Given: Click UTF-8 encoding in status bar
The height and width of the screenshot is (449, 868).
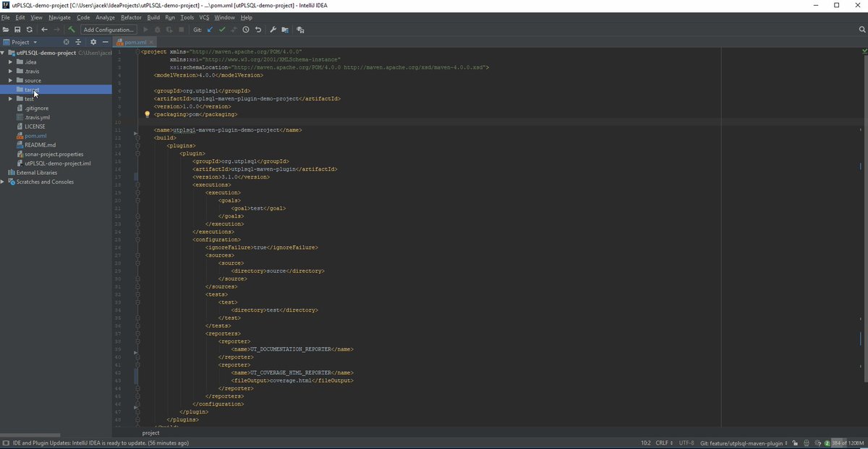Looking at the screenshot, I should (686, 442).
